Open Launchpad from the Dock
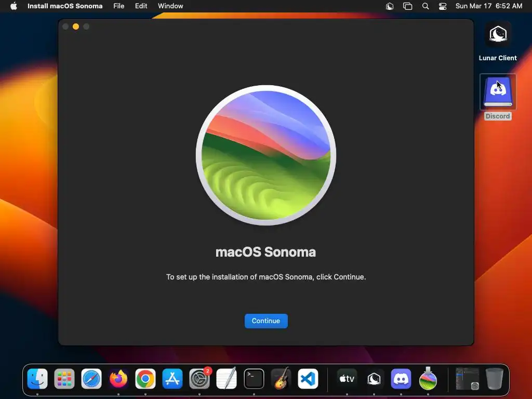Screen dimensions: 532x399 [64, 379]
